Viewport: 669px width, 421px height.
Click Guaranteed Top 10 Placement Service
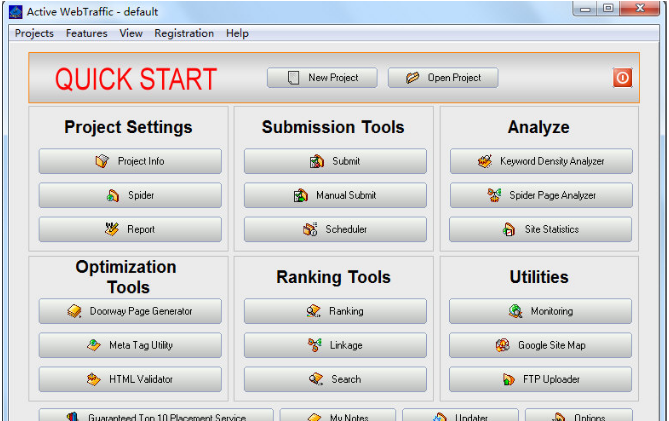tap(156, 415)
